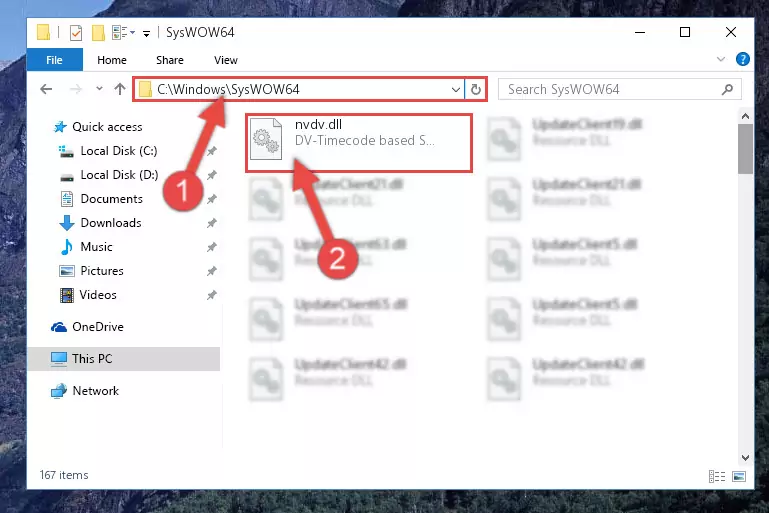Click the file list scrollbar thumb
Screen dimensions: 769x513
click(745, 149)
